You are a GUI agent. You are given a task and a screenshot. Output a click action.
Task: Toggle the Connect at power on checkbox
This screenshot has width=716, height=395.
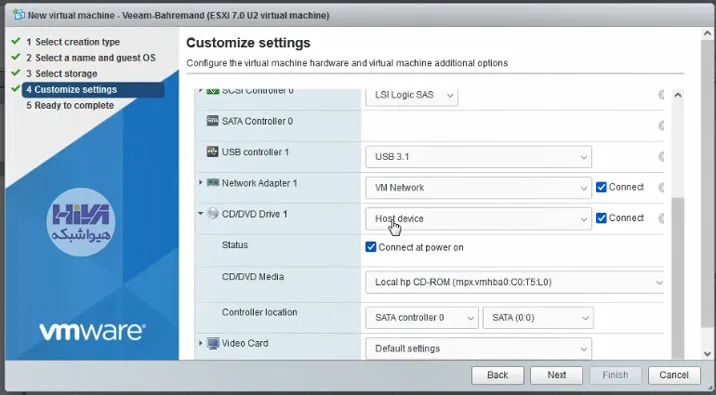(371, 247)
